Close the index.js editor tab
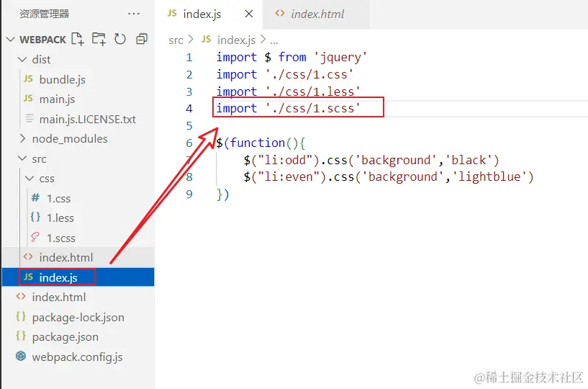The height and width of the screenshot is (389, 588). (248, 14)
